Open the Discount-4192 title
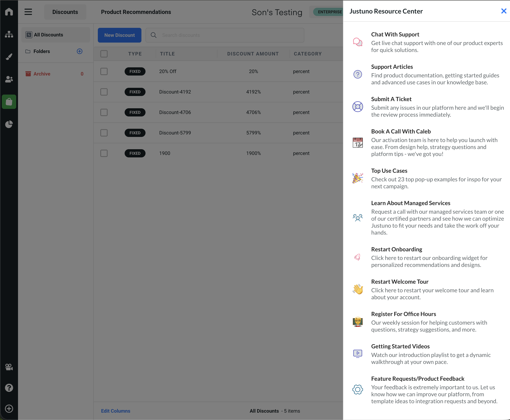This screenshot has width=510, height=420. [175, 92]
